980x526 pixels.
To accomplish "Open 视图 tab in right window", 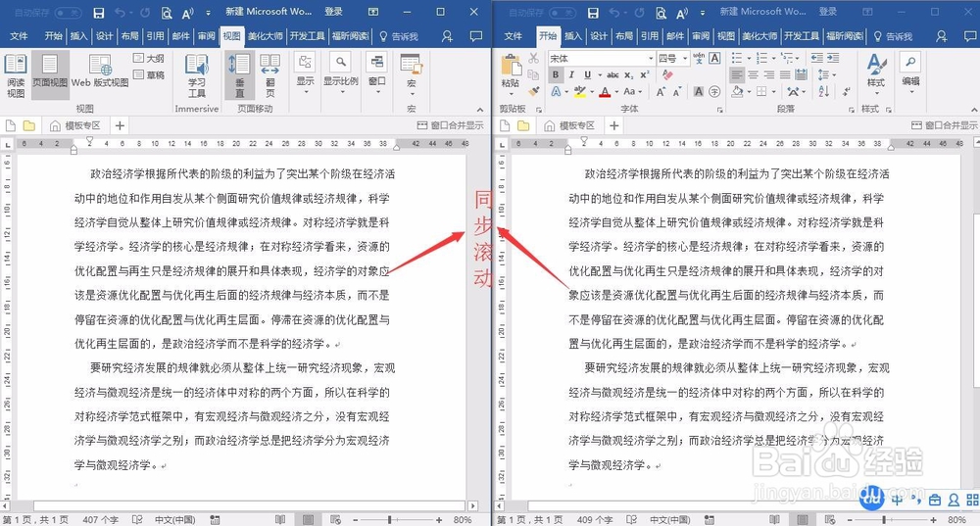I will coord(726,36).
